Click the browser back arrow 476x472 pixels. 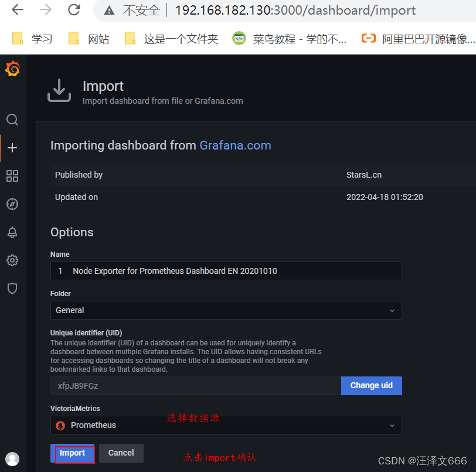[18, 10]
